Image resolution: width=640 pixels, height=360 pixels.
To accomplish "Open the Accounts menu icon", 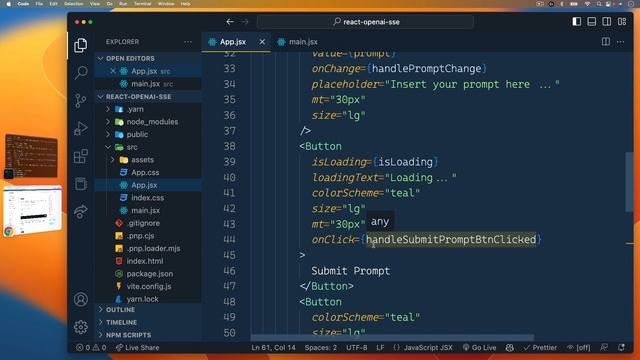I will pyautogui.click(x=81, y=300).
